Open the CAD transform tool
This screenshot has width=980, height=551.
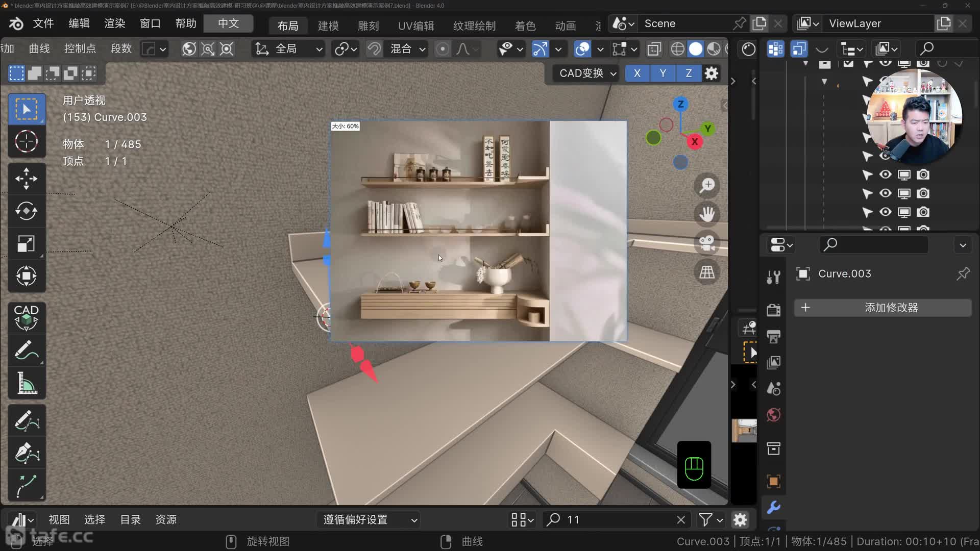(26, 317)
